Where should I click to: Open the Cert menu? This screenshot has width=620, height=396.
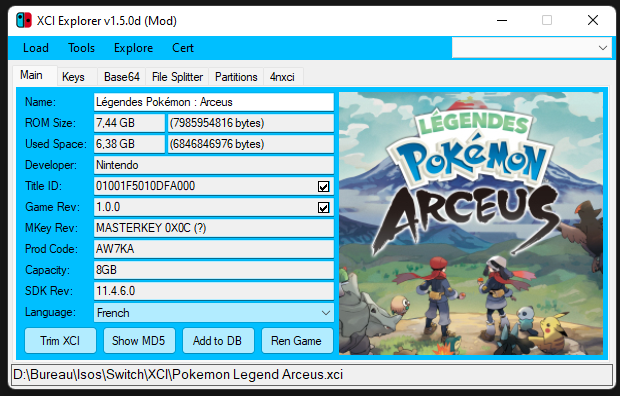(x=183, y=48)
